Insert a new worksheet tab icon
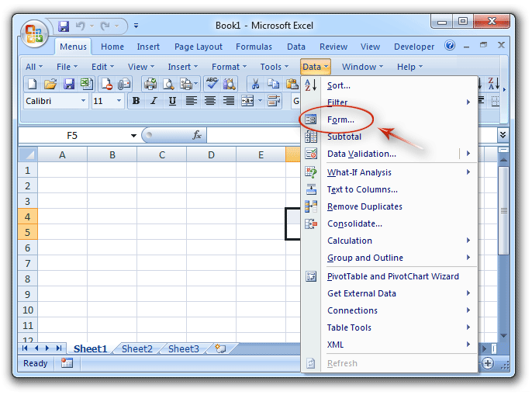The width and height of the screenshot is (532, 395). pyautogui.click(x=219, y=349)
